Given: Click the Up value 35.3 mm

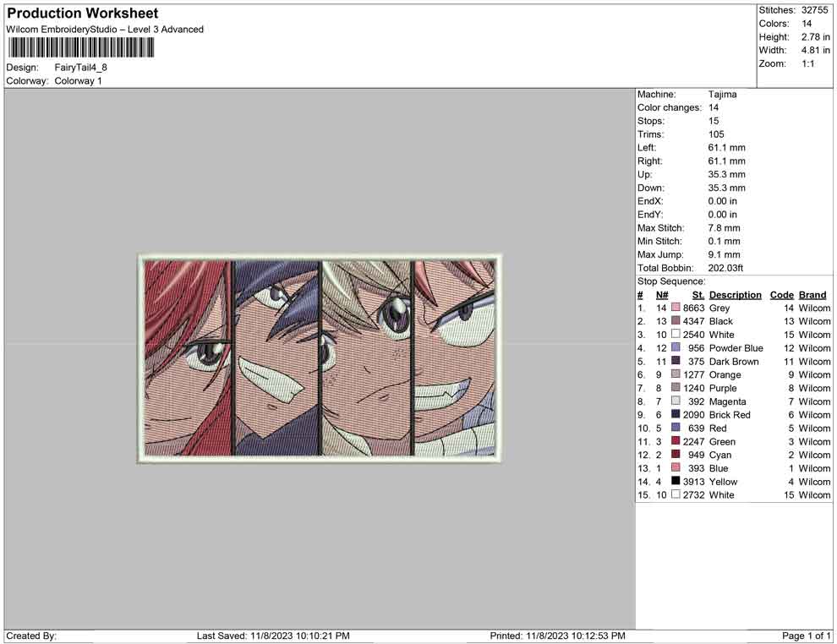Looking at the screenshot, I should coord(726,174).
